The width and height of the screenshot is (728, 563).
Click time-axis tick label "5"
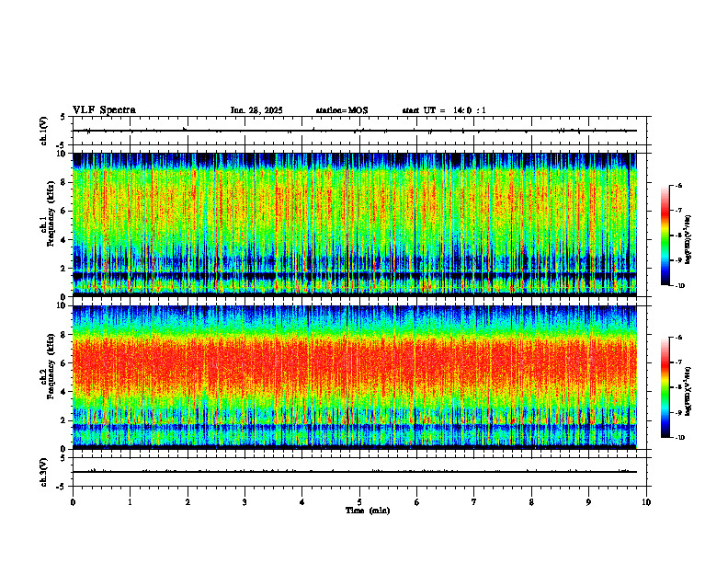point(359,502)
